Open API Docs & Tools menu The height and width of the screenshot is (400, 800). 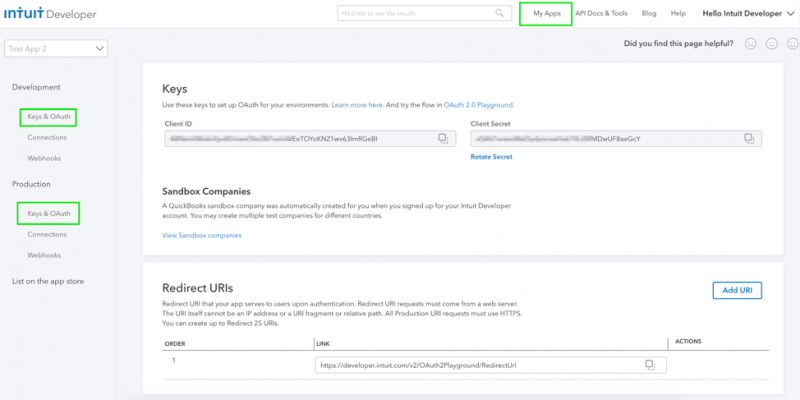click(x=602, y=14)
